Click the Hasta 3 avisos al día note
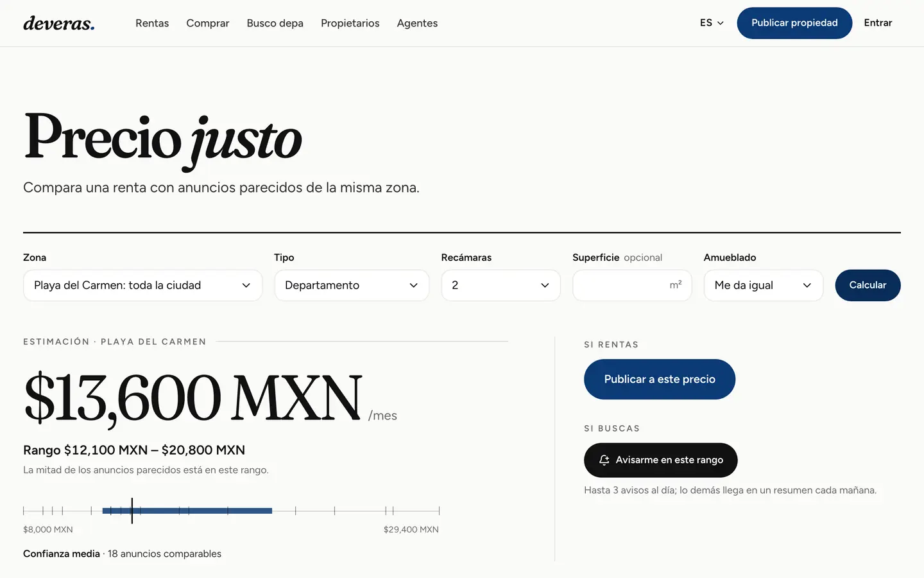 click(x=730, y=490)
